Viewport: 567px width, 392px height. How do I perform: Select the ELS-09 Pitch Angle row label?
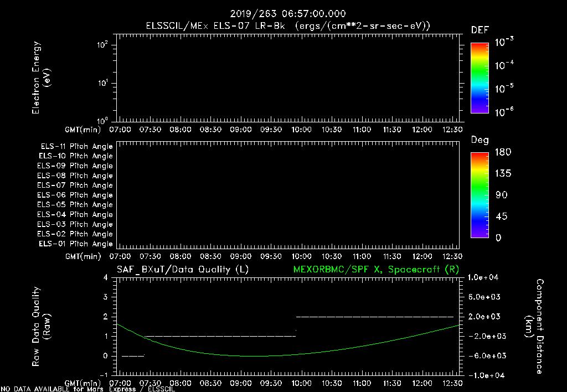[75, 166]
